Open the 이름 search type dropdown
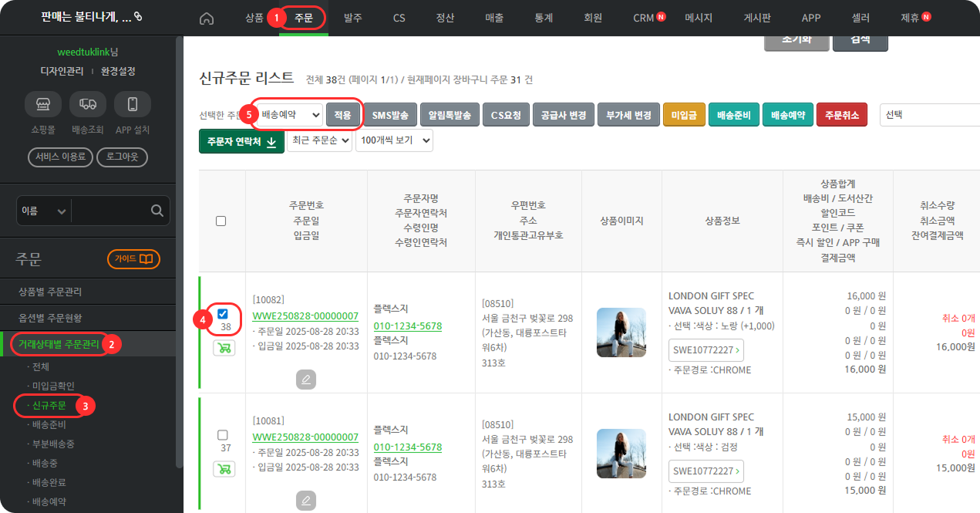 click(x=44, y=211)
